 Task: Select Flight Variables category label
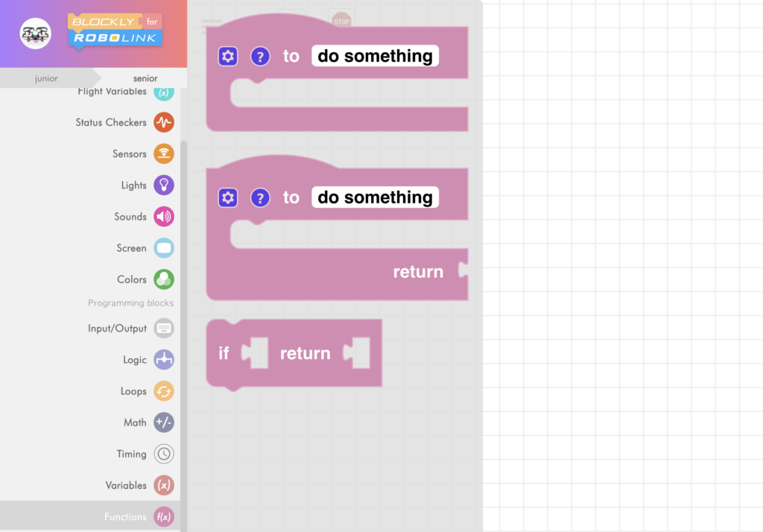(x=112, y=92)
